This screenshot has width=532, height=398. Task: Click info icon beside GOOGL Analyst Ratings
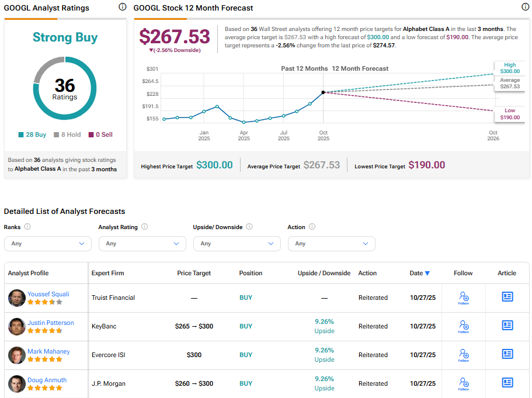[x=122, y=7]
